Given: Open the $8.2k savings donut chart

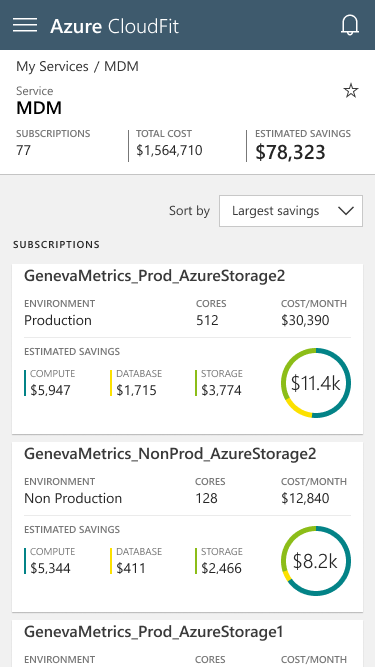Looking at the screenshot, I should click(x=316, y=561).
